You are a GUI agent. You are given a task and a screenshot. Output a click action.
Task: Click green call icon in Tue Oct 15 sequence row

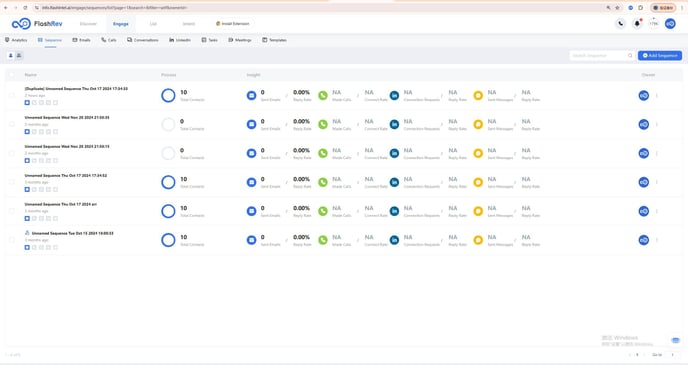click(x=323, y=240)
